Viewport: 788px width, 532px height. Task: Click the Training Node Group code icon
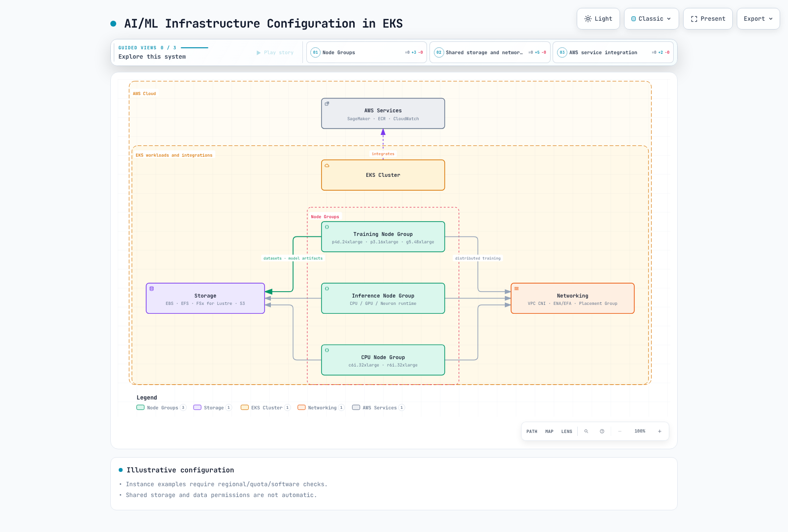click(327, 227)
